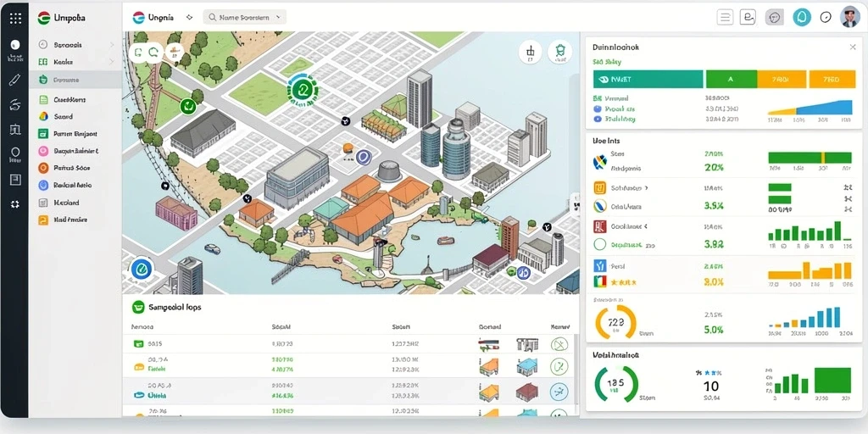Open the search box dropdown arrow
868x434 pixels.
(278, 18)
